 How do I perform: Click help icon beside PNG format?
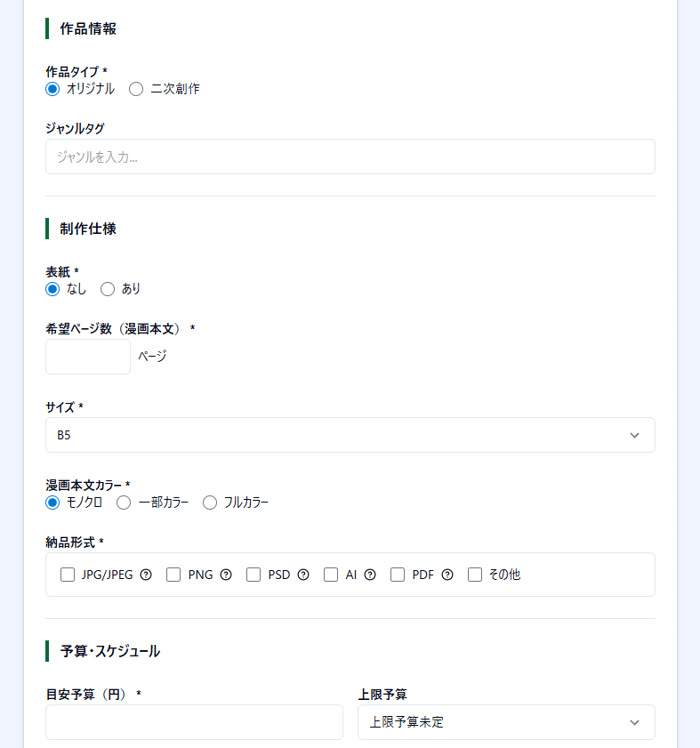point(226,575)
